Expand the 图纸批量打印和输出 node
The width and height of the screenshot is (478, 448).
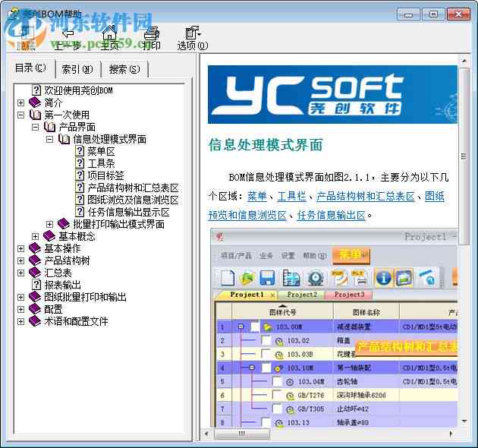click(20, 297)
